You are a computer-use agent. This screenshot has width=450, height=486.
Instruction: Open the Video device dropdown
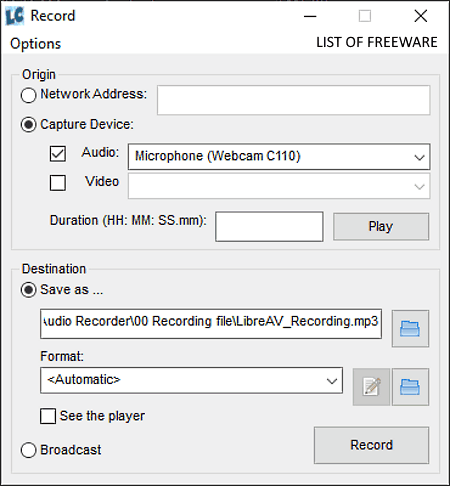[x=279, y=186]
